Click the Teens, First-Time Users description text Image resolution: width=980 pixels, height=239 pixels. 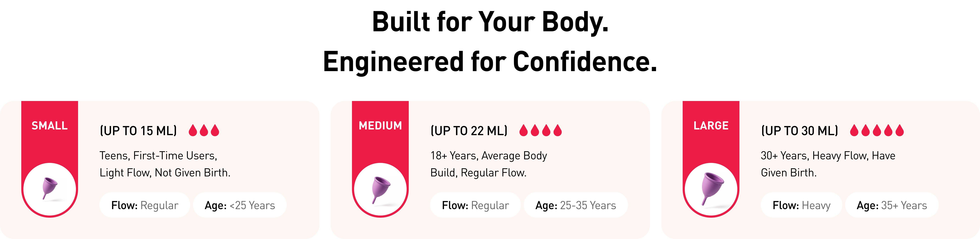click(x=165, y=164)
